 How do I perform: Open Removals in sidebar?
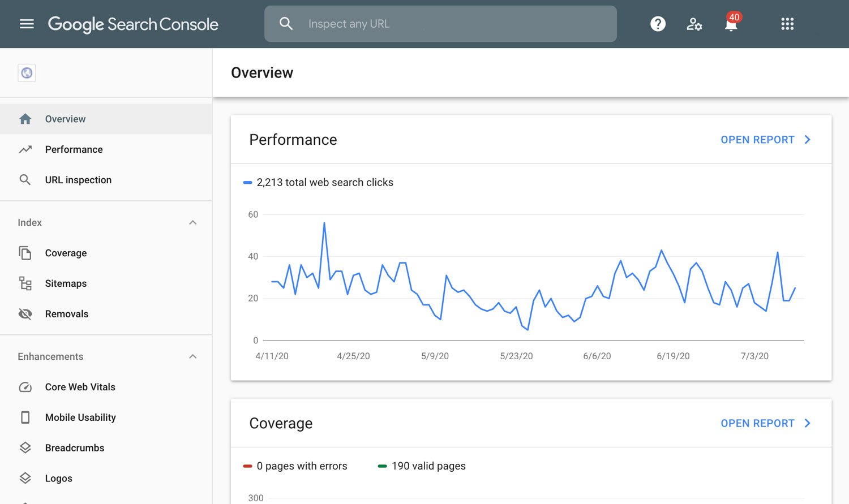(x=106, y=314)
